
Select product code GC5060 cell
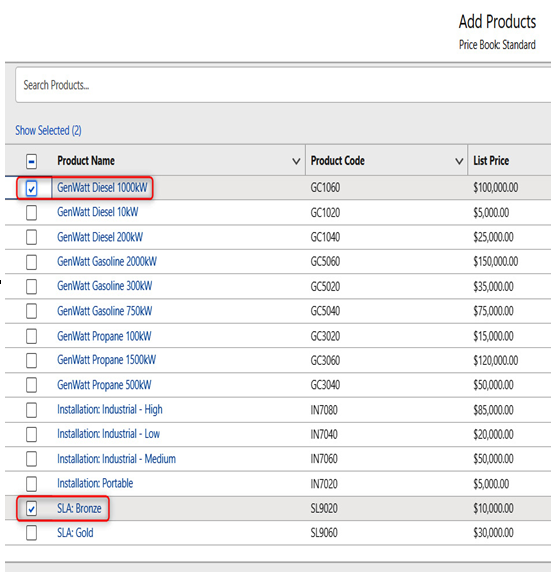(325, 262)
